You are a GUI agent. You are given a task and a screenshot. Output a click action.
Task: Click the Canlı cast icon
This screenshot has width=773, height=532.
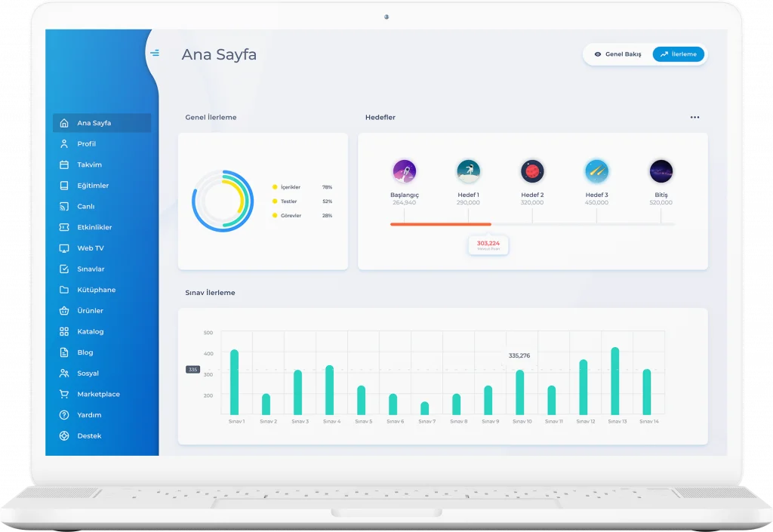[x=64, y=207]
